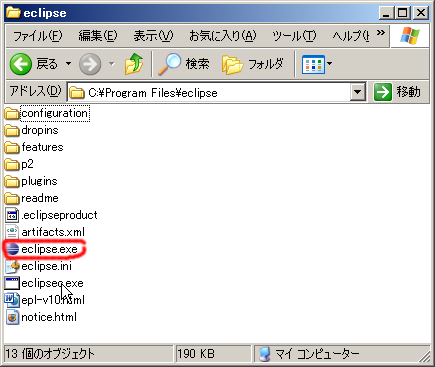Select the eclipse.exe application icon
The width and height of the screenshot is (435, 367).
pos(13,249)
